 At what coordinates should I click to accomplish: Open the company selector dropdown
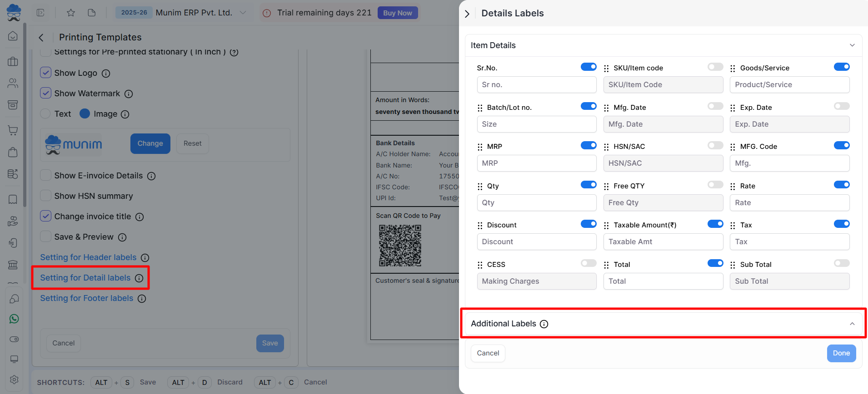coord(243,13)
